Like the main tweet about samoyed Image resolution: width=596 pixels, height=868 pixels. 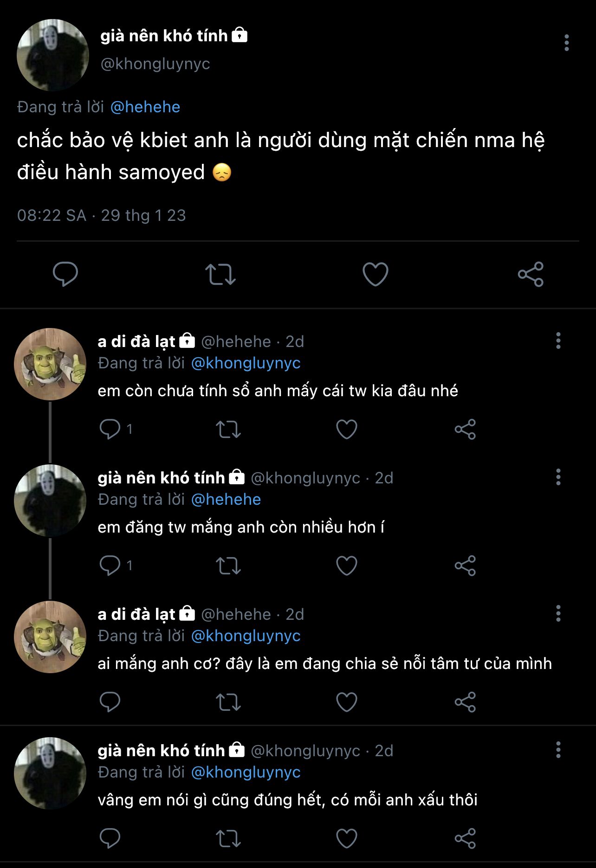click(x=375, y=274)
